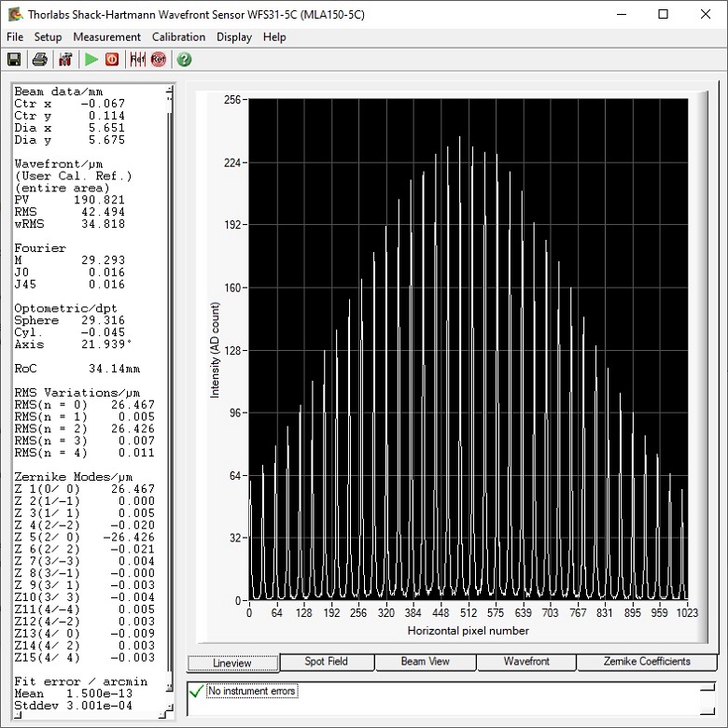Open the Measurement menu
This screenshot has height=728, width=728.
pyautogui.click(x=106, y=37)
